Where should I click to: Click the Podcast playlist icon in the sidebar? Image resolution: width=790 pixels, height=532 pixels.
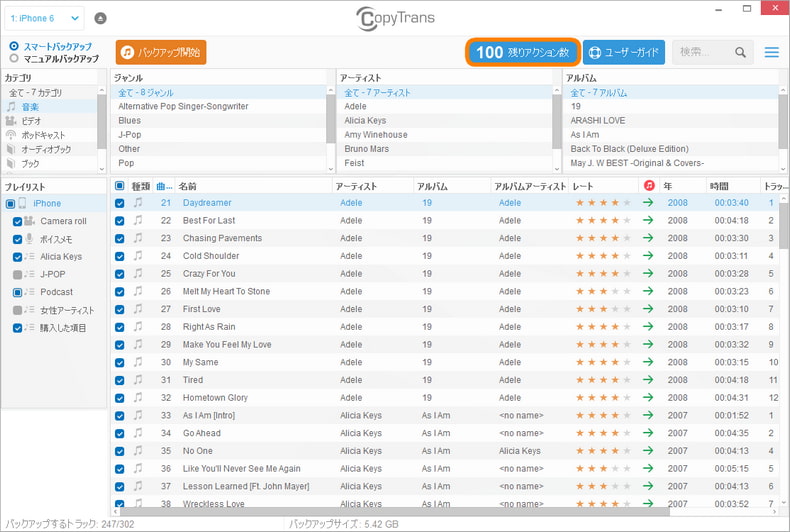[29, 292]
